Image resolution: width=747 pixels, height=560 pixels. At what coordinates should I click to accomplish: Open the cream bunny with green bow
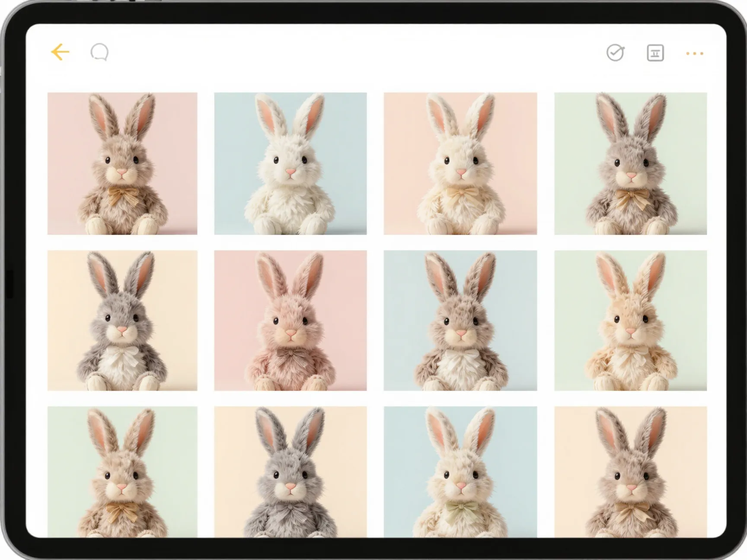(x=460, y=472)
